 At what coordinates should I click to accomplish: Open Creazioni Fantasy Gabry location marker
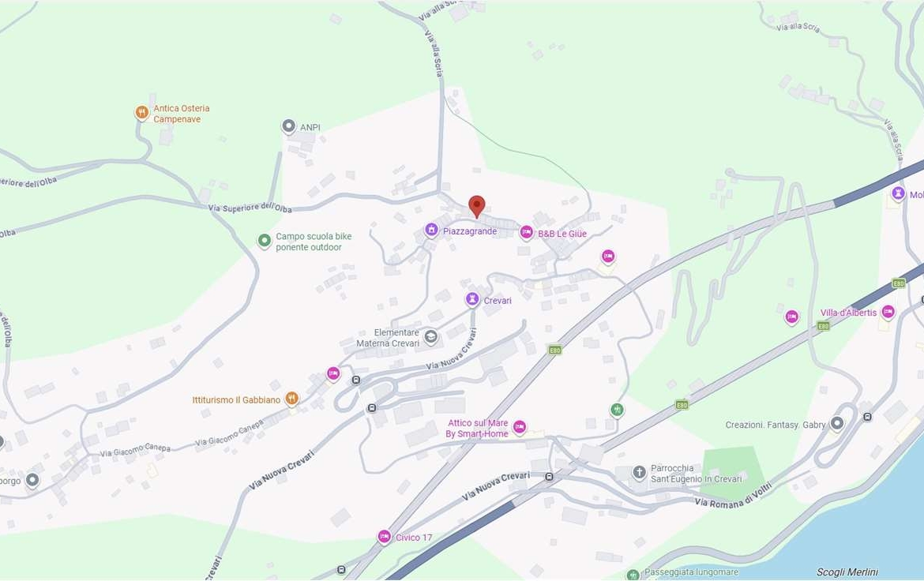tap(837, 423)
